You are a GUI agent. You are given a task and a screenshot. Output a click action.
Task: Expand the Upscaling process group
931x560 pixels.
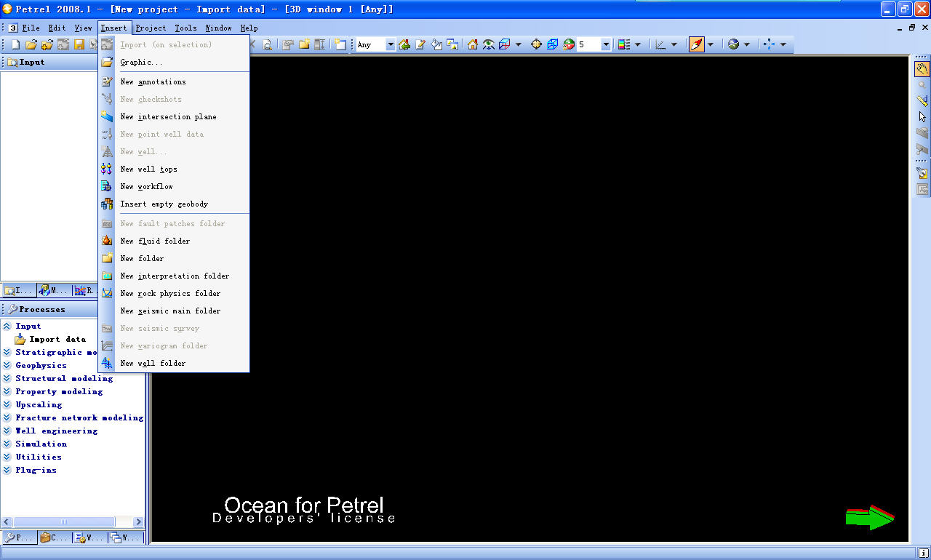7,405
